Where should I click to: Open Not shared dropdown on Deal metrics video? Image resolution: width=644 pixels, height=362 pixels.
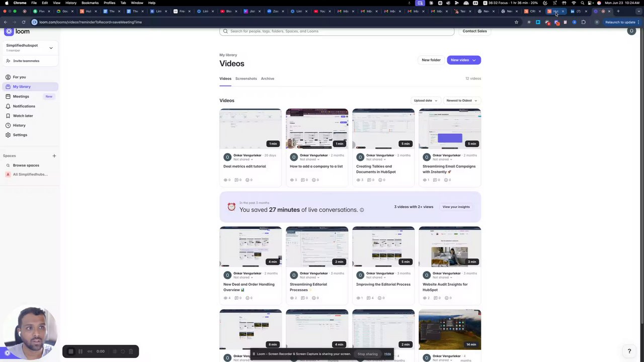[x=243, y=159]
